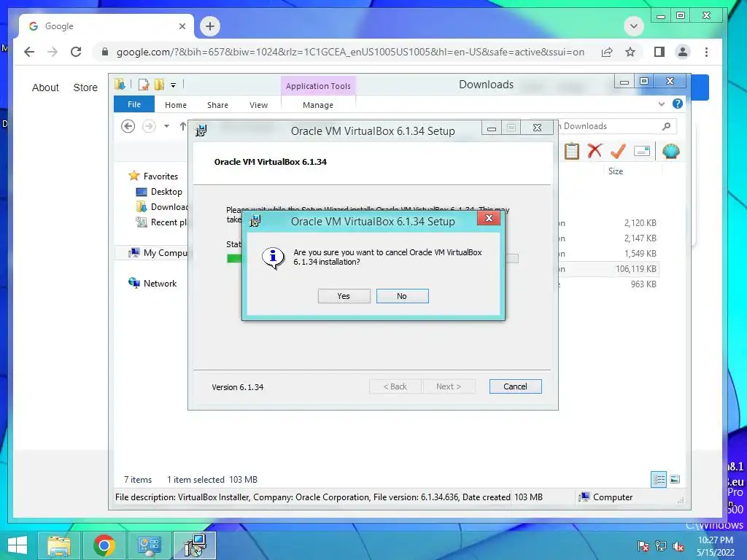This screenshot has width=747, height=560.
Task: Open the Store link on the Google page
Action: point(85,87)
